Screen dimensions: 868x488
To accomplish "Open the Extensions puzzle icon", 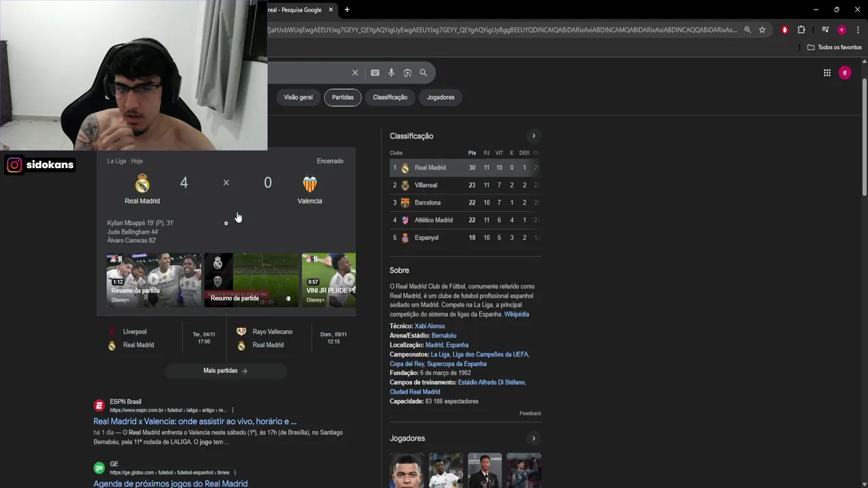I will [802, 30].
